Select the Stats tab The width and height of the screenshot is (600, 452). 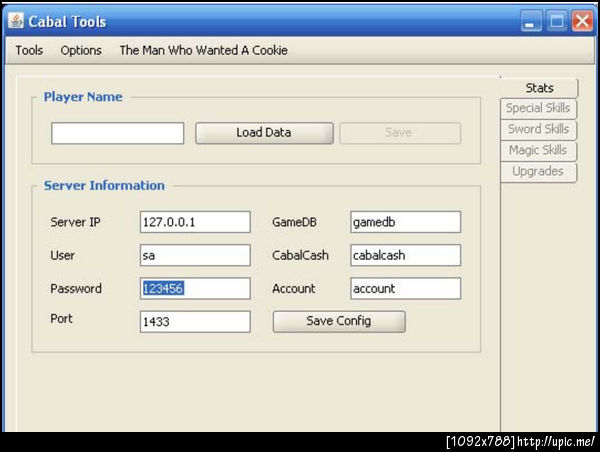coord(539,88)
